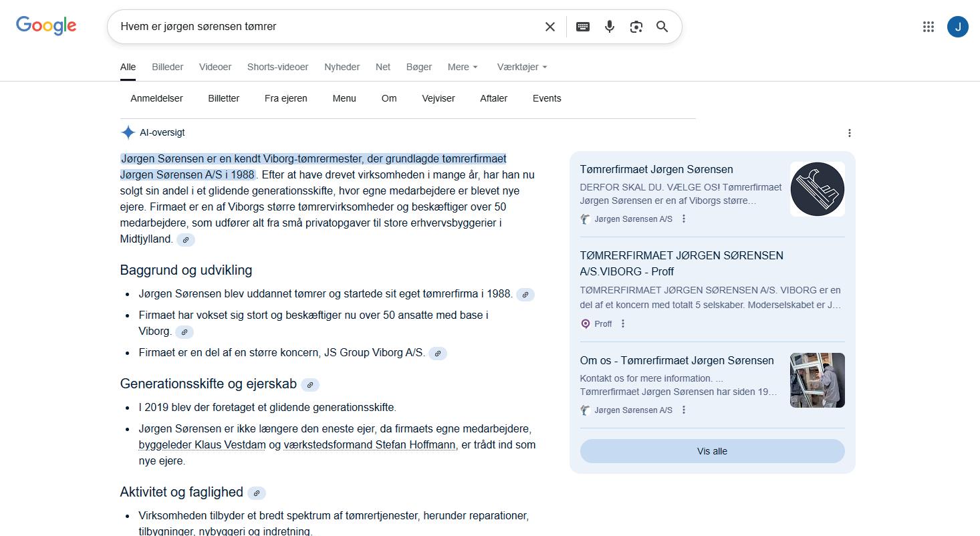Submit search with magnifying glass icon

pos(662,27)
